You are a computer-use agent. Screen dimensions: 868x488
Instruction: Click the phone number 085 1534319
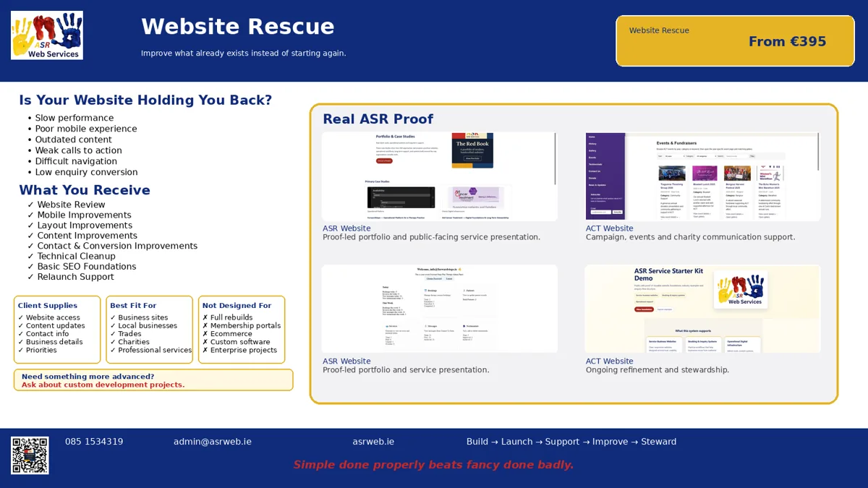tap(94, 442)
